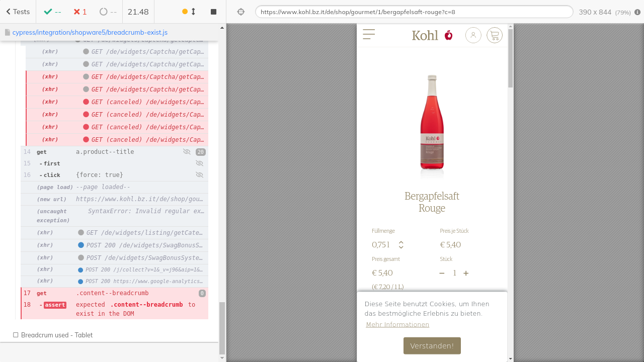644x362 pixels.
Task: Open the hamburger menu on the Kohl site
Action: point(369,34)
